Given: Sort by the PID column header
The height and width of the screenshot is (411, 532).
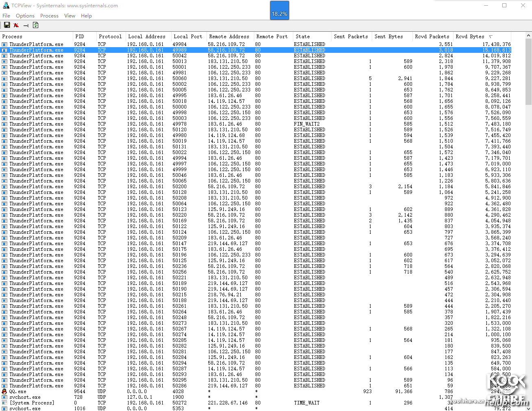Looking at the screenshot, I should pos(85,36).
